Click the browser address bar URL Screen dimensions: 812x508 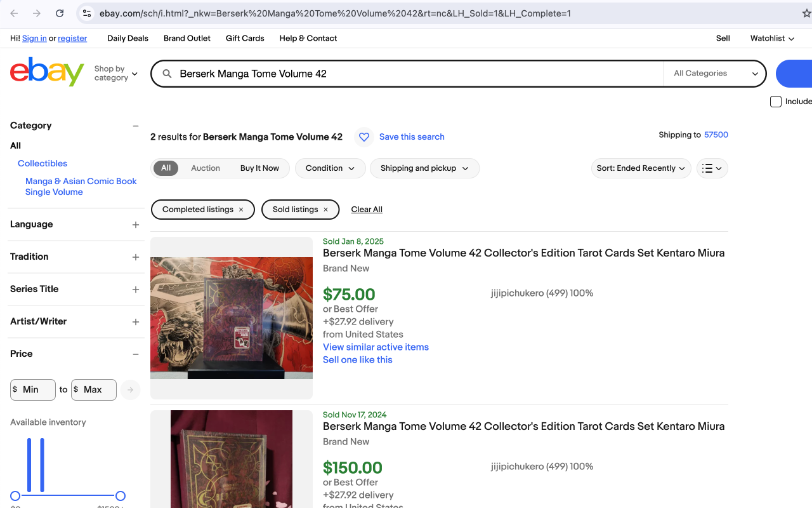pos(335,13)
